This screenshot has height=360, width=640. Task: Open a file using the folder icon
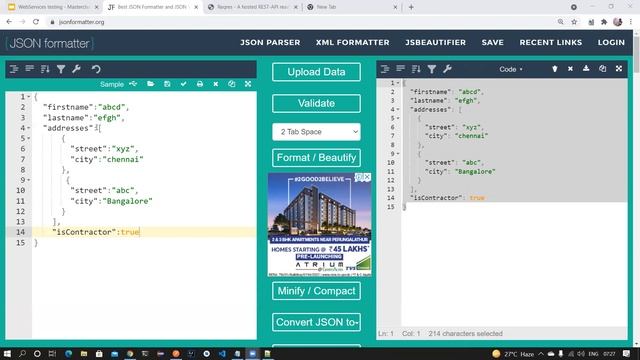coord(151,84)
